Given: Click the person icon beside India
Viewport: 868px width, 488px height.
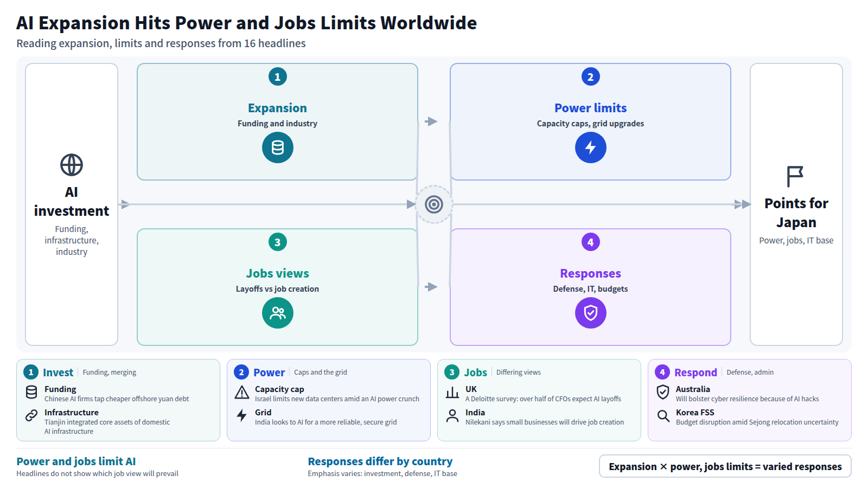Looking at the screenshot, I should tap(452, 415).
